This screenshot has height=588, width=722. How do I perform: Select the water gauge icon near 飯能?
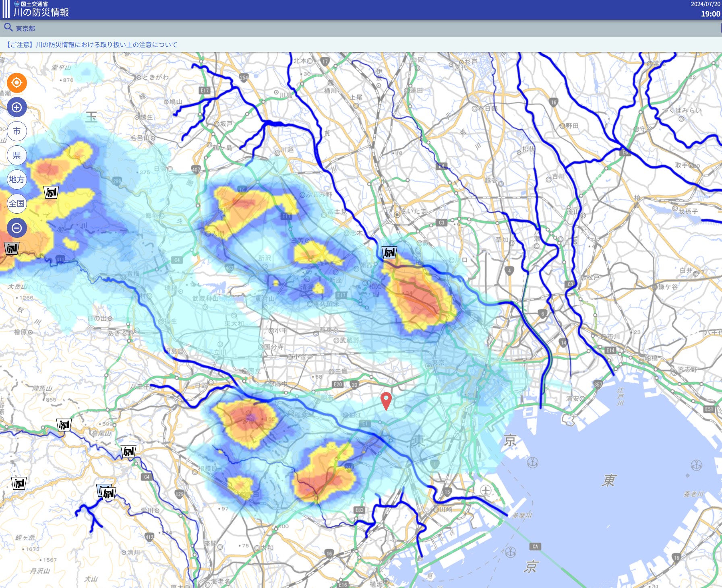click(51, 192)
